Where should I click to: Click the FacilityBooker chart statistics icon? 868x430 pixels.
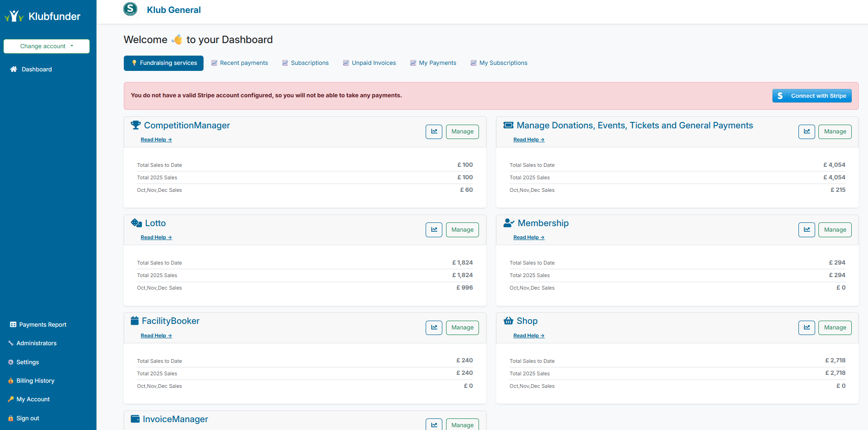point(434,328)
